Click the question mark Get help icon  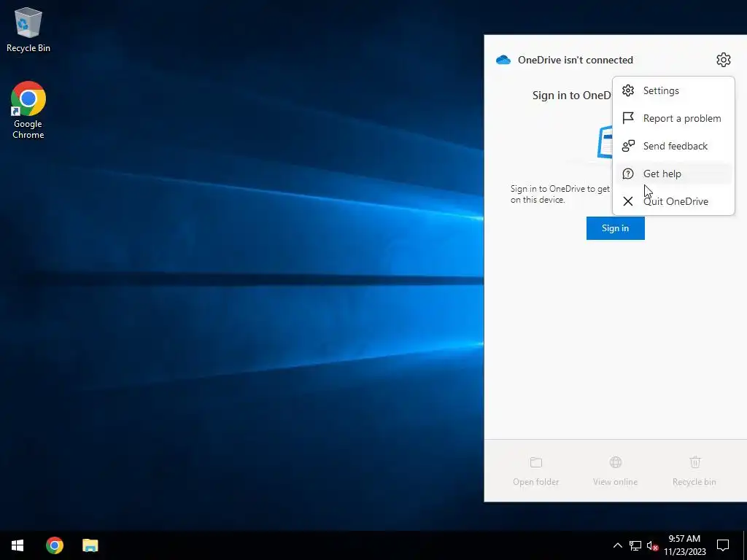click(628, 174)
